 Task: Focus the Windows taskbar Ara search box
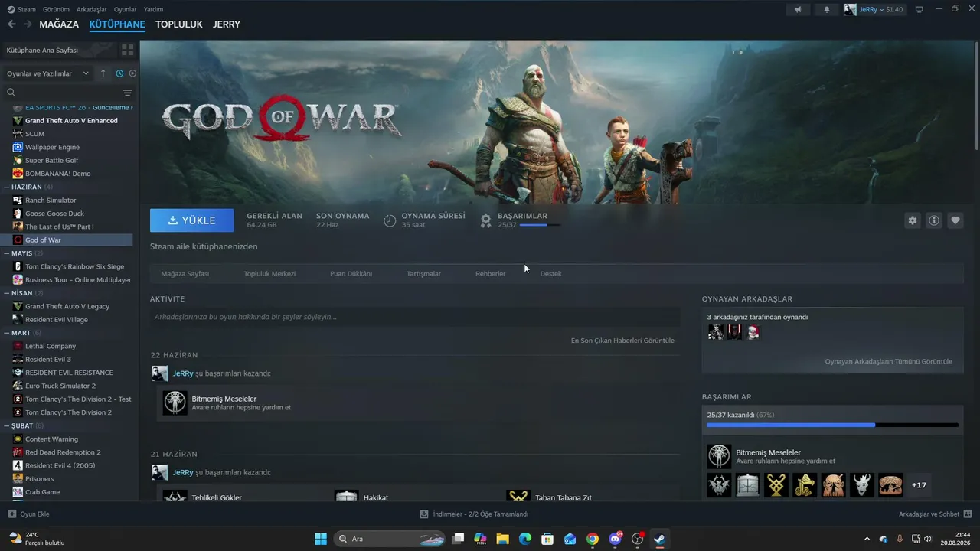pos(391,539)
